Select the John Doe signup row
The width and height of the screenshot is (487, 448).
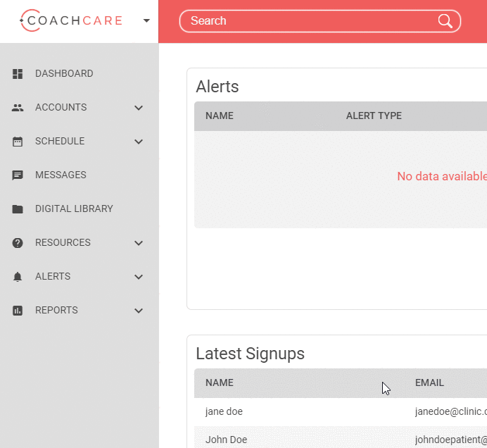click(x=341, y=437)
